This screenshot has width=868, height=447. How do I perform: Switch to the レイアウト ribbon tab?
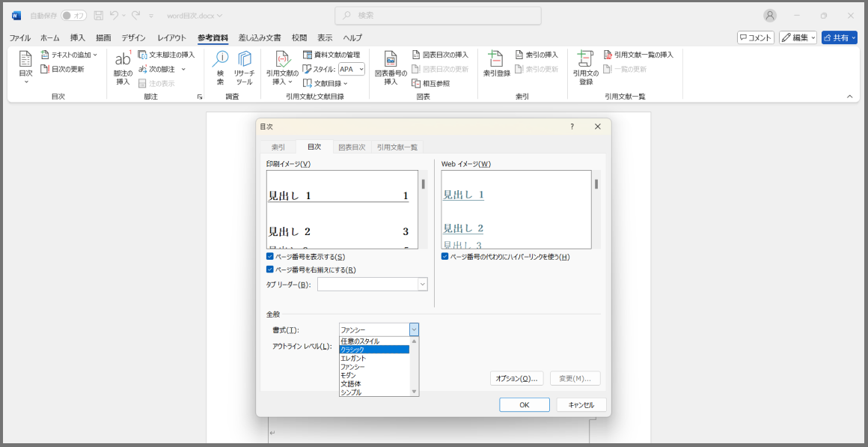171,37
